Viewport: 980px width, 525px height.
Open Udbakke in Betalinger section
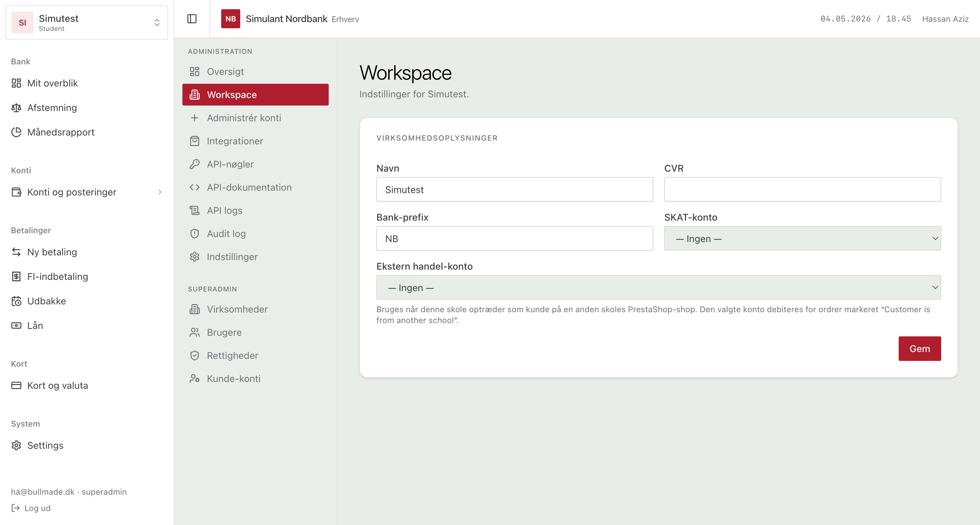pos(87,301)
